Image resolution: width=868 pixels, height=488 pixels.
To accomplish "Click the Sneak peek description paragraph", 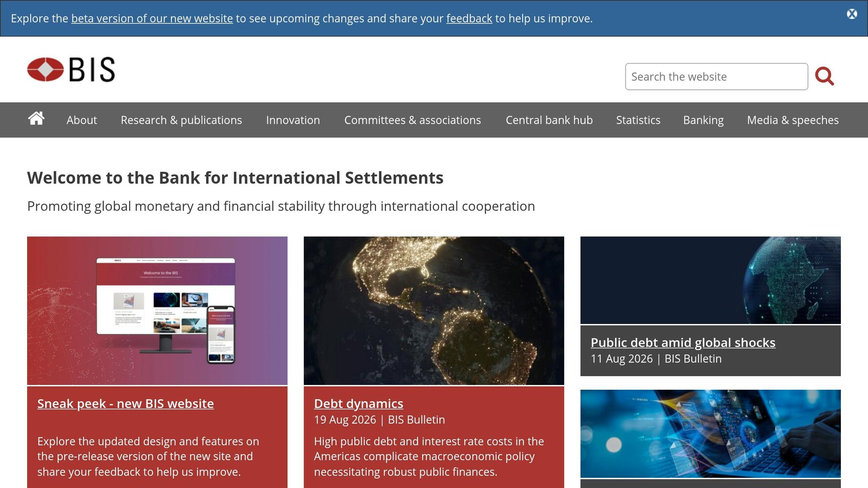I will point(148,457).
